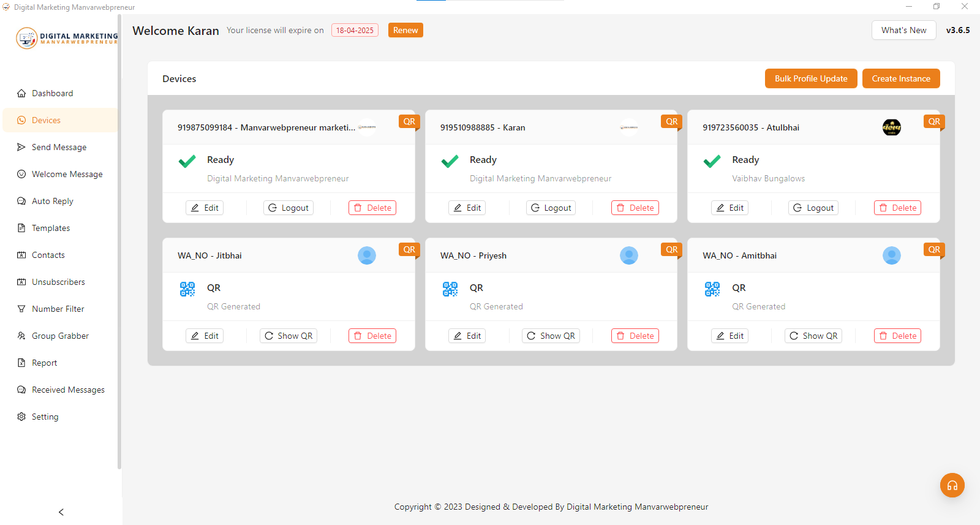The height and width of the screenshot is (525, 980).
Task: Click the QR badge on Amitbhai device card
Action: 933,249
